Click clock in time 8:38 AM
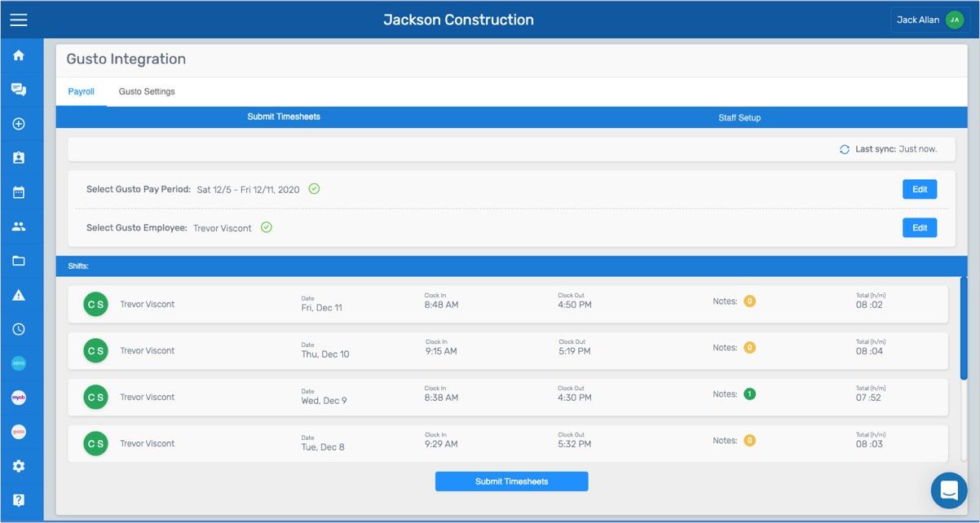This screenshot has height=523, width=980. click(x=441, y=398)
